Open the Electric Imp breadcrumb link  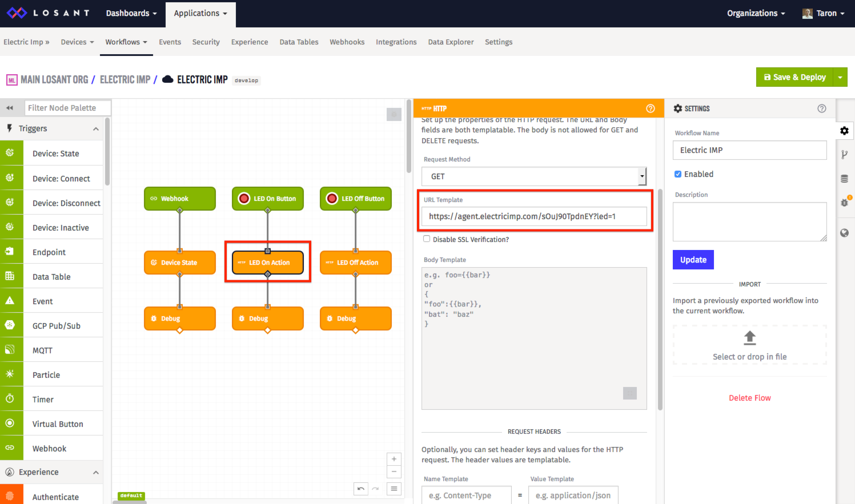click(x=125, y=80)
